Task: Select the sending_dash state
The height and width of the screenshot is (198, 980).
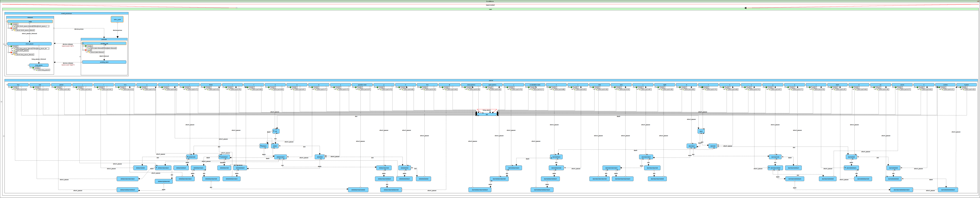Action: tap(104, 62)
